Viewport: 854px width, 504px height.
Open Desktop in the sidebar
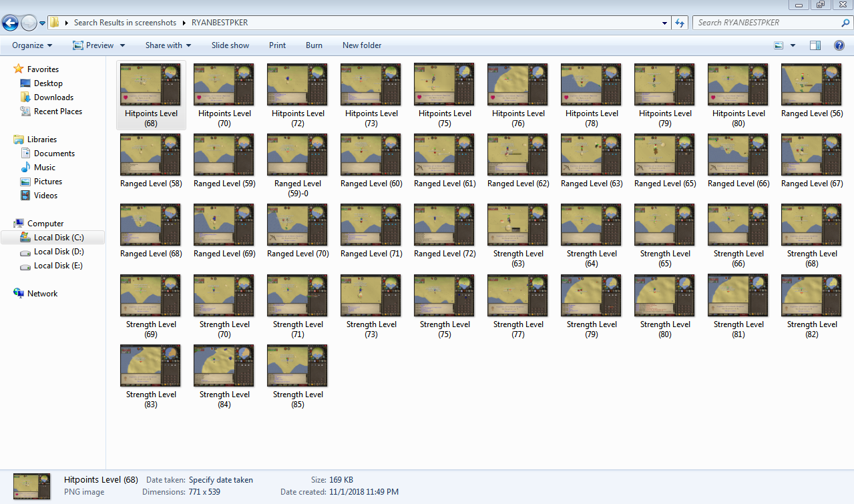pos(48,83)
